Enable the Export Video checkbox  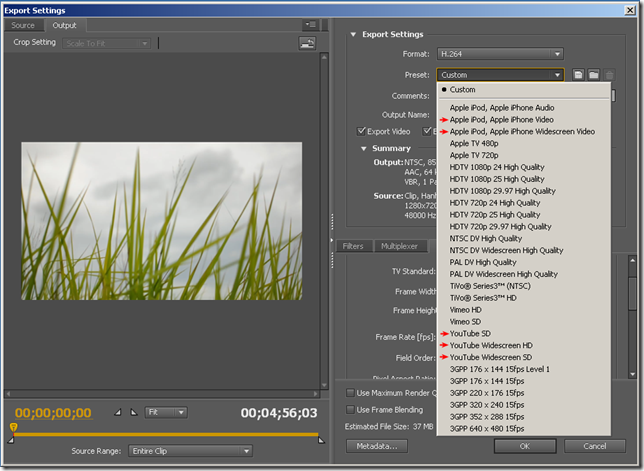(x=363, y=131)
